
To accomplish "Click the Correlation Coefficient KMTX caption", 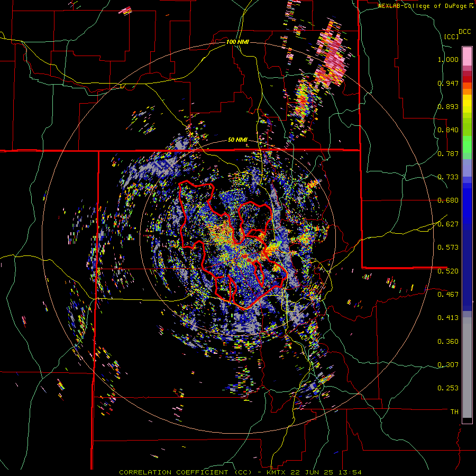I will (240, 472).
